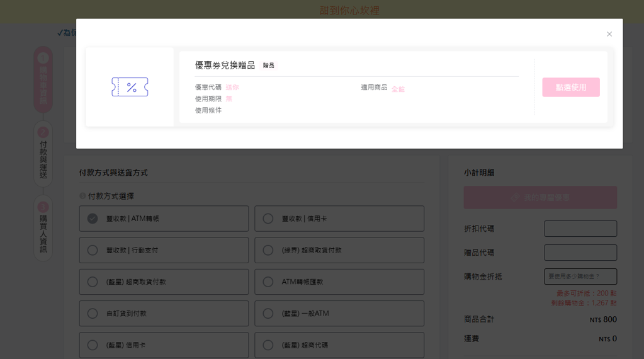This screenshot has height=359, width=644.
Task: Select (藍星) 超商代碼 payment option
Action: tap(339, 345)
